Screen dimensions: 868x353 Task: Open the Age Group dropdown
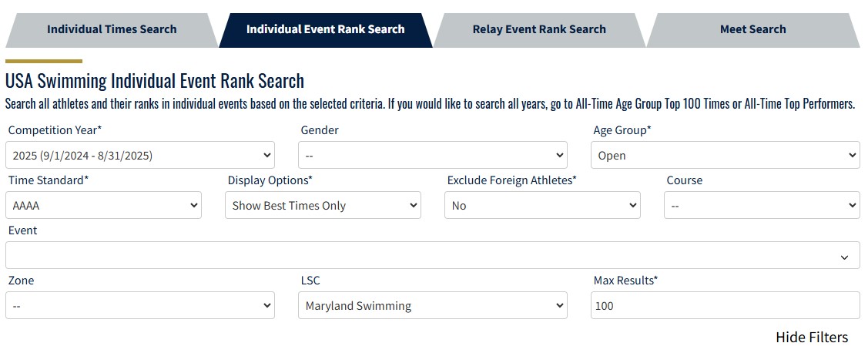click(725, 155)
